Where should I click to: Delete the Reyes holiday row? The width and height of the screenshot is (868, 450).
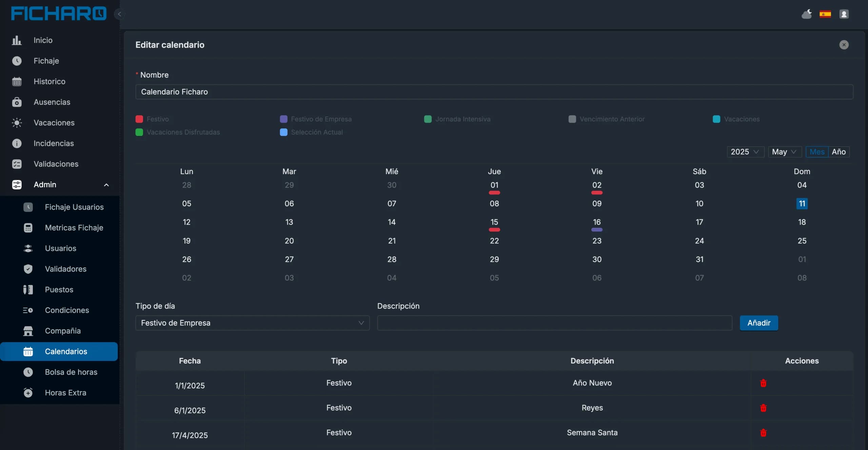tap(763, 408)
